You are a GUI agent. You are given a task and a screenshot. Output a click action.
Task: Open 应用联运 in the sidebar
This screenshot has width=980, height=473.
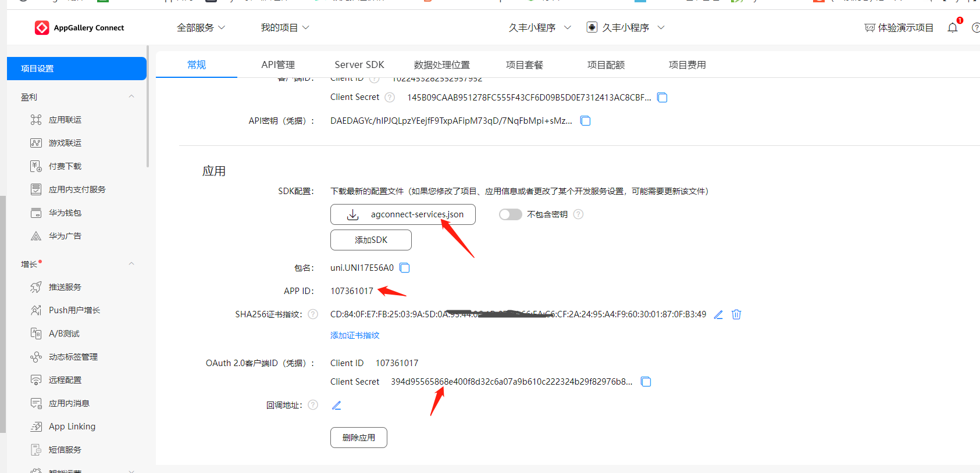click(x=65, y=120)
